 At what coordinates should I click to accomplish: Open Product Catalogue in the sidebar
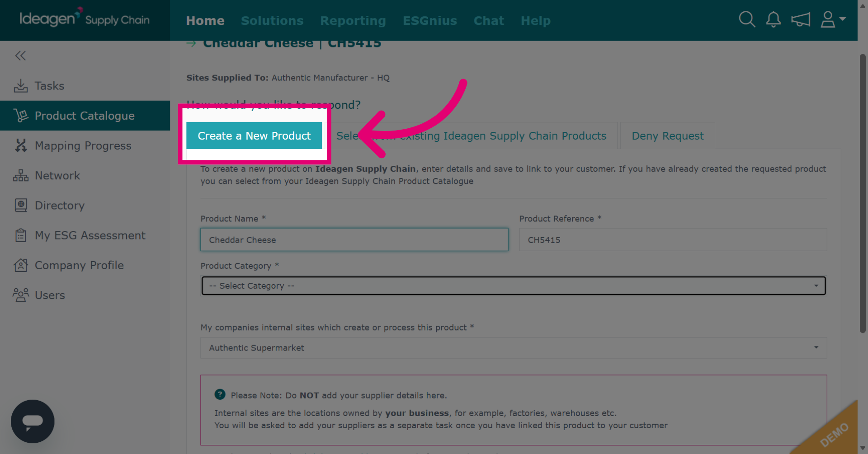[85, 116]
